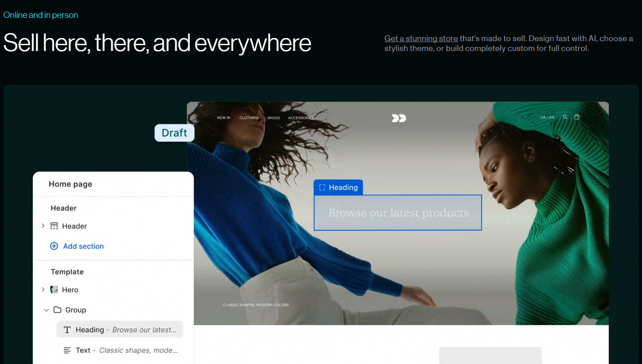Click the plus icon beside Add section
This screenshot has width=642, height=364.
pyautogui.click(x=54, y=246)
